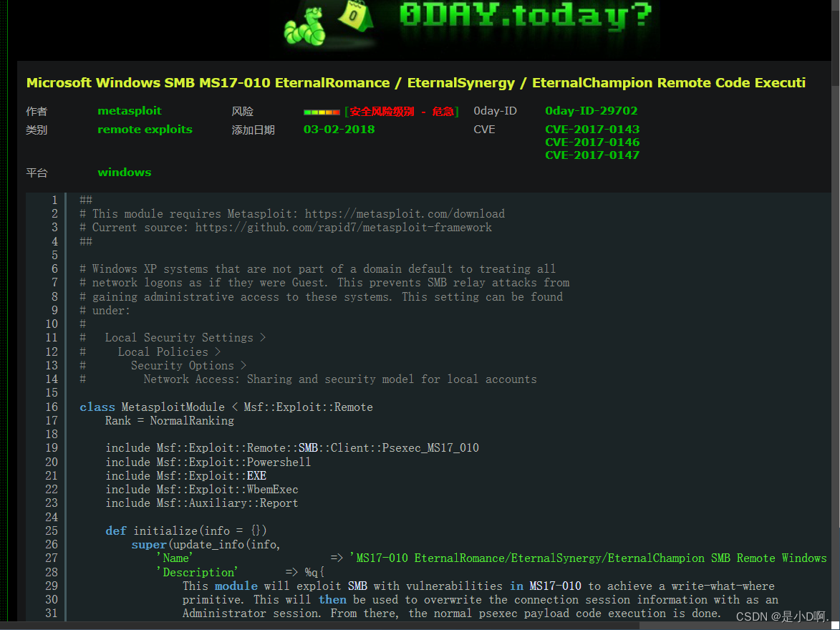Viewport: 840px width, 630px height.
Task: Click the 'class MetasploitModule' code line
Action: pyautogui.click(x=226, y=407)
